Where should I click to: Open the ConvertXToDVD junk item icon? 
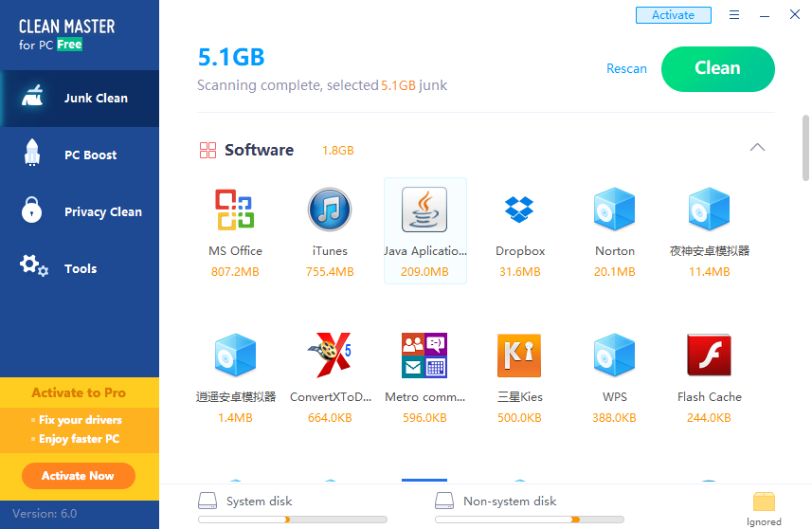[330, 355]
